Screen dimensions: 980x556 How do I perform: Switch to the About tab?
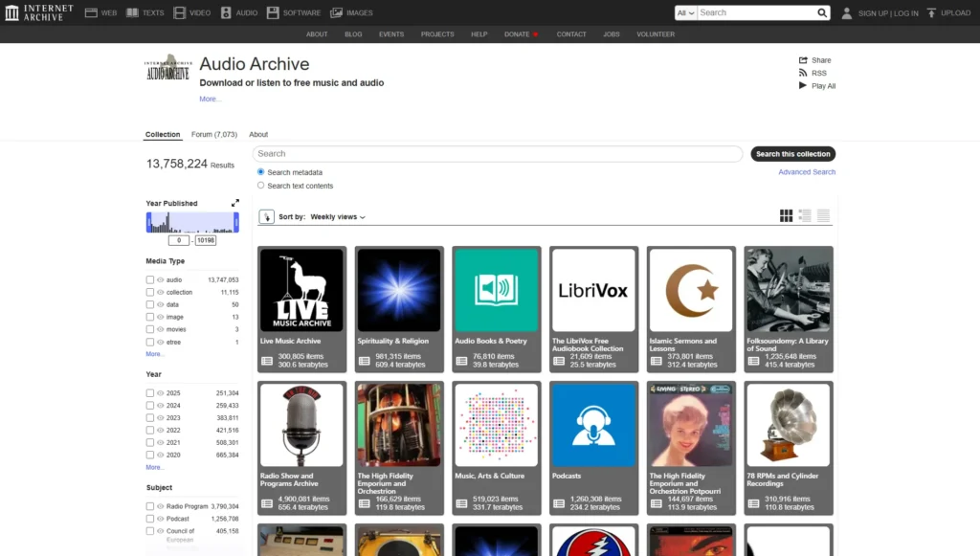point(258,134)
